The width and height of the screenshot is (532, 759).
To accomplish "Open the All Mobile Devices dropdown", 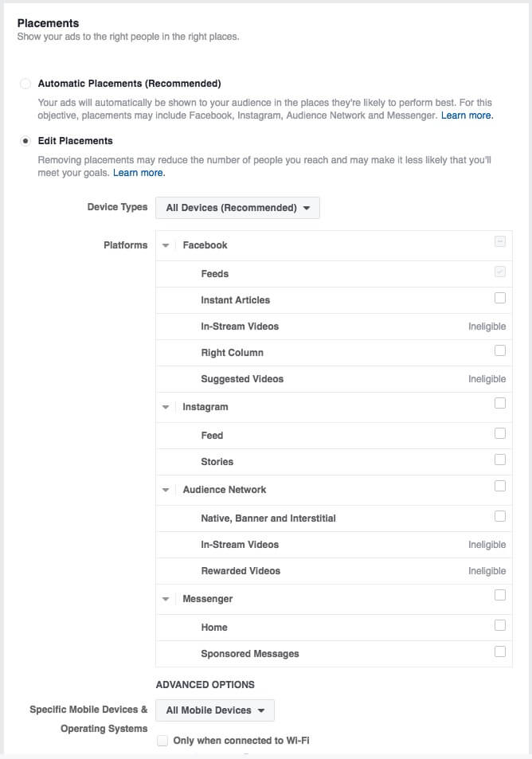I will (x=215, y=710).
